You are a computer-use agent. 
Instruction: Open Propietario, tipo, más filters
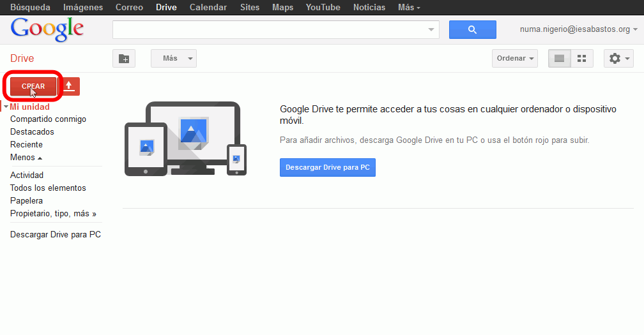(x=53, y=214)
